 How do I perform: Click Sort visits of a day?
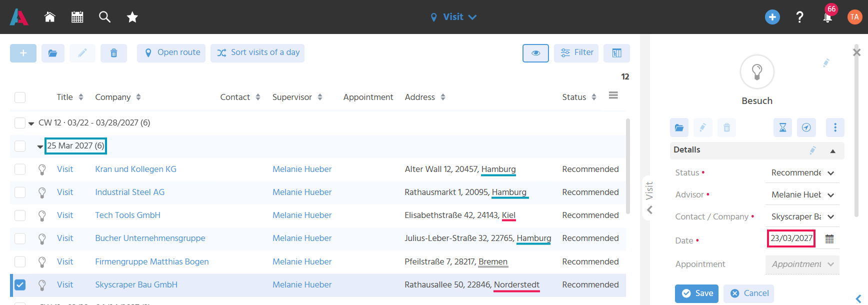click(257, 53)
